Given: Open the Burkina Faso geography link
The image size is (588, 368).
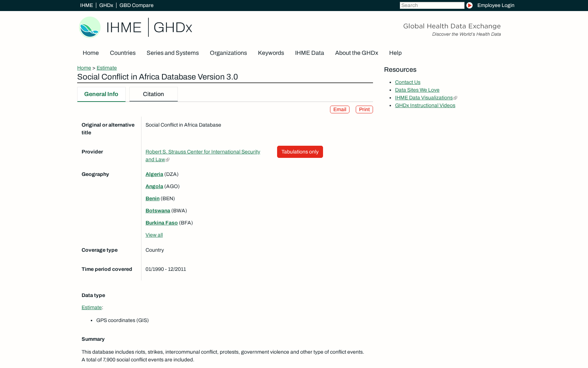Looking at the screenshot, I should tap(162, 223).
